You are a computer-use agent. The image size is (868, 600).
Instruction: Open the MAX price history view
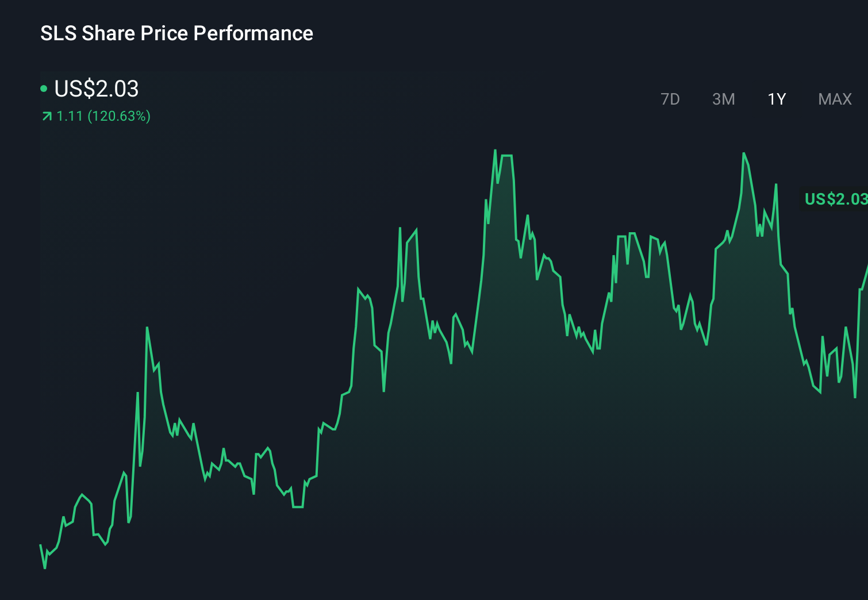point(834,99)
